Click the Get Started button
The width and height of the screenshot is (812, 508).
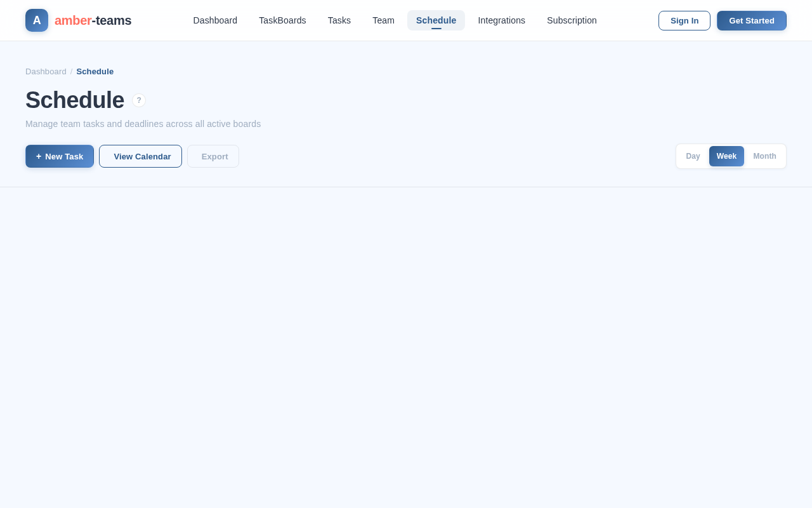coord(752,20)
